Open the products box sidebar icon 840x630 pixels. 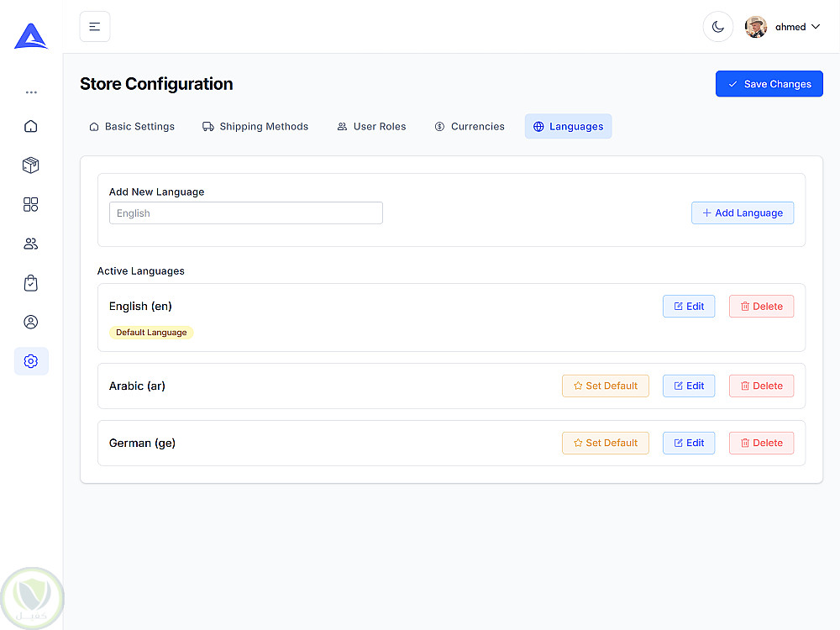point(31,165)
